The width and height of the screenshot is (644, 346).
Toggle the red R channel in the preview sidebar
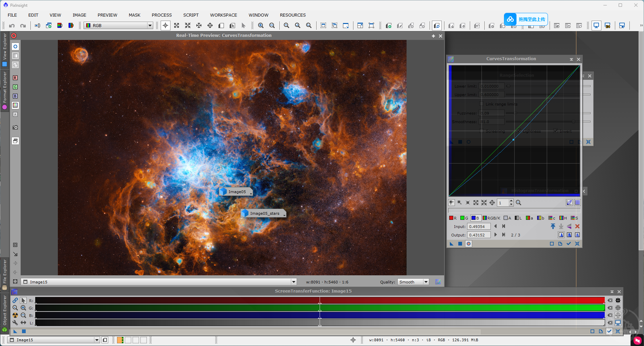click(x=15, y=78)
